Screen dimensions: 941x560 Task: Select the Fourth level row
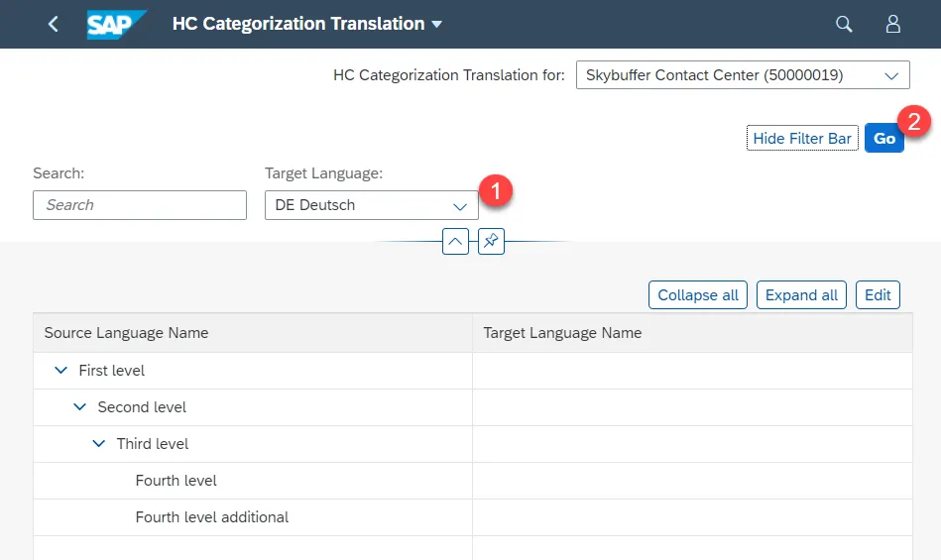[x=473, y=481]
